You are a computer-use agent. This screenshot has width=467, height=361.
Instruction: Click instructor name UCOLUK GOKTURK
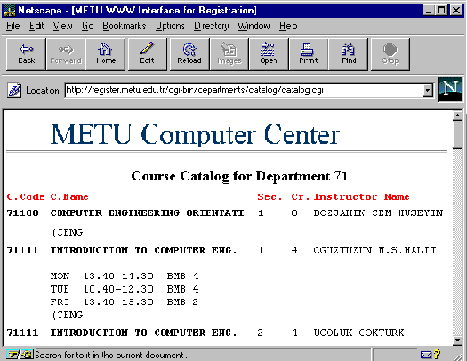point(359,332)
